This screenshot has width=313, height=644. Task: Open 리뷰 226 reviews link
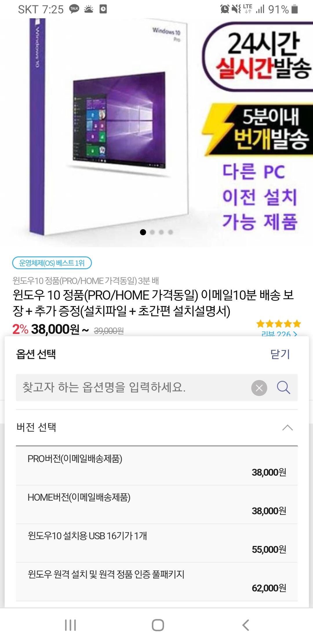[279, 334]
